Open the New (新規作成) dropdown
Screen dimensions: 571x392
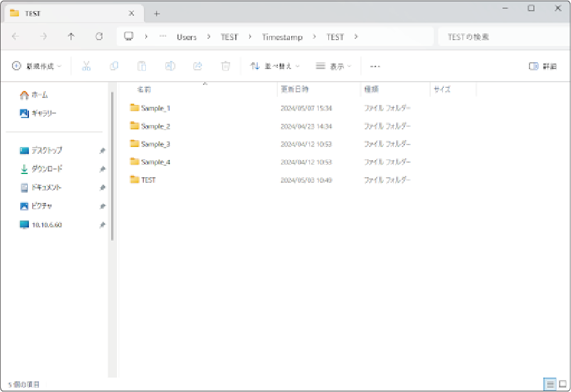coord(37,66)
